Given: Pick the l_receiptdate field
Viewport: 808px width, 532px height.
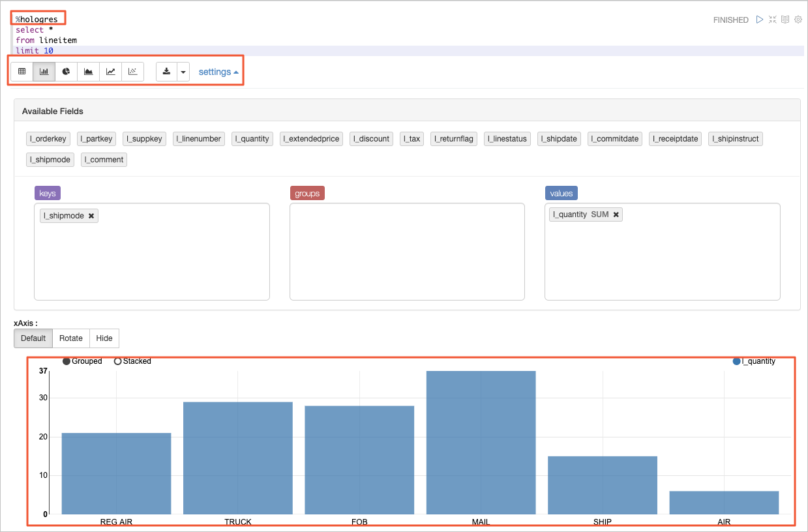Looking at the screenshot, I should (x=676, y=139).
